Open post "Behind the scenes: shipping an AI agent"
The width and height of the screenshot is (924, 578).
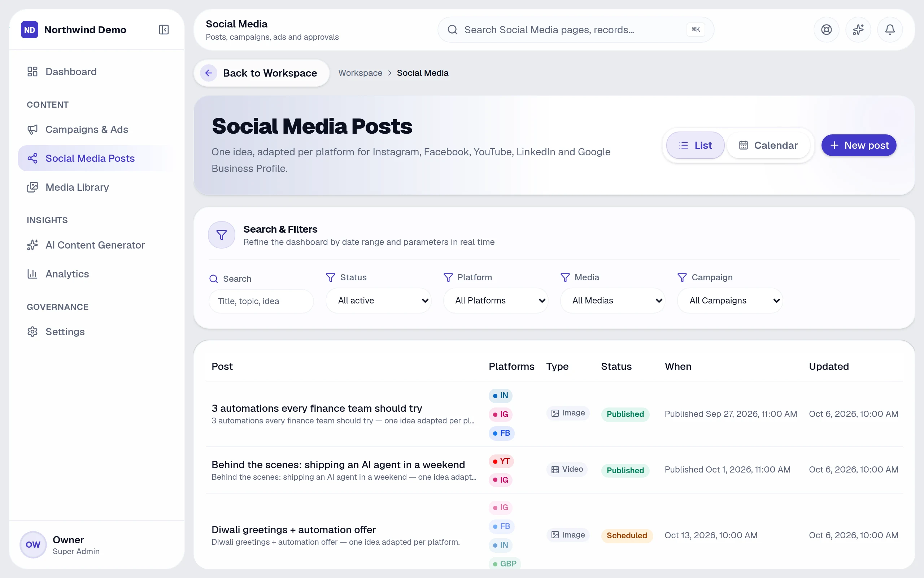pyautogui.click(x=338, y=465)
